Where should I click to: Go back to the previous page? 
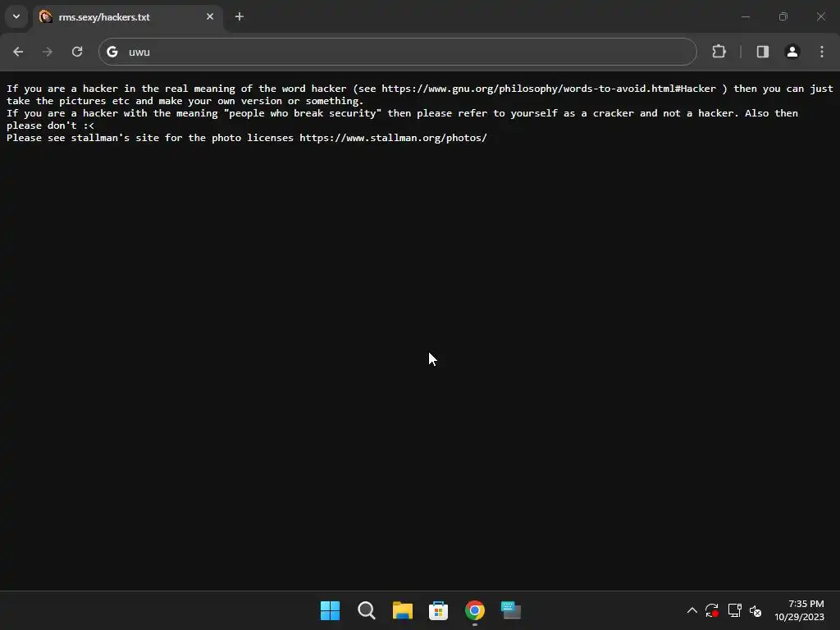tap(18, 52)
